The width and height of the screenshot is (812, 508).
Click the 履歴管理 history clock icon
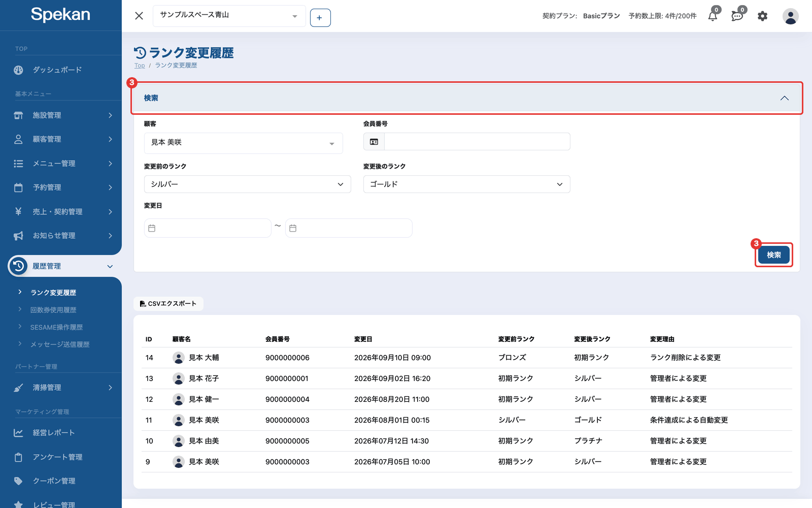click(x=18, y=266)
